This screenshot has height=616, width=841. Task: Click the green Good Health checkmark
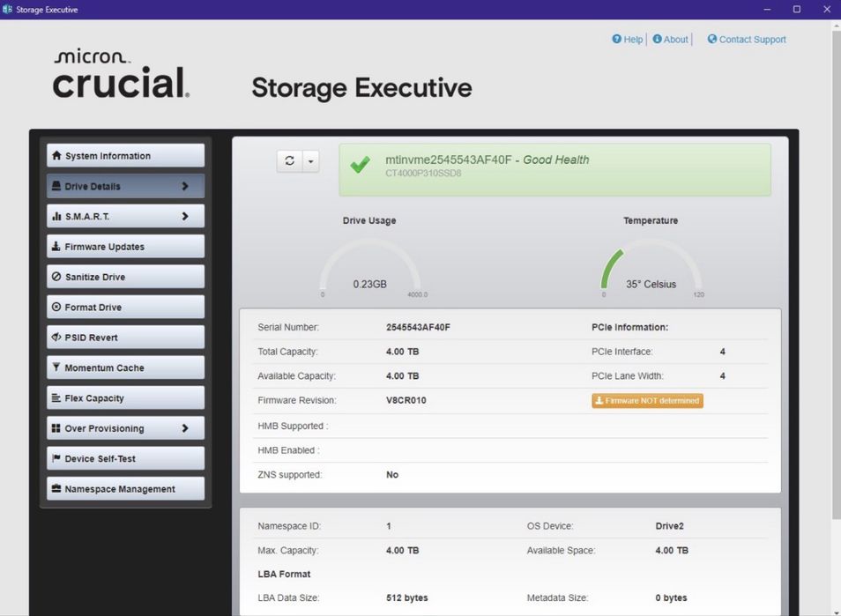click(360, 164)
